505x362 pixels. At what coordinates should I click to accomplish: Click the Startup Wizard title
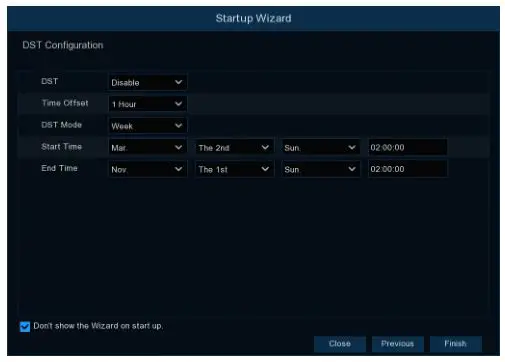point(253,18)
